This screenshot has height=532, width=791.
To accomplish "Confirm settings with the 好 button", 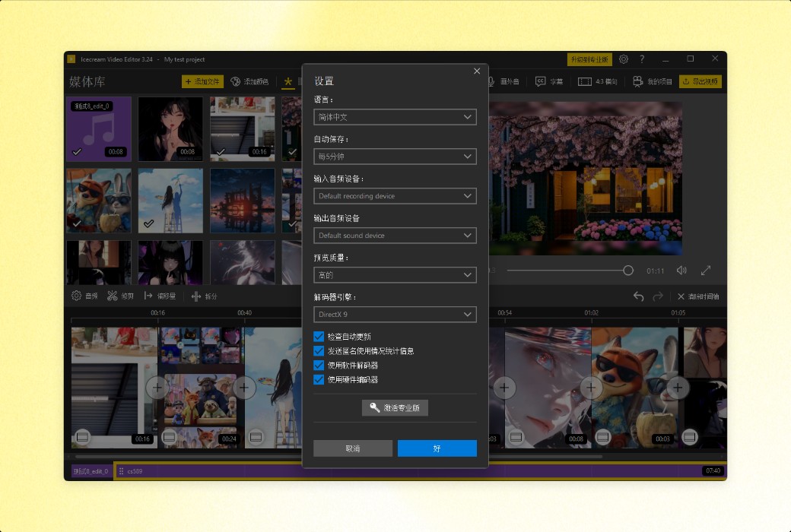I will pos(437,448).
